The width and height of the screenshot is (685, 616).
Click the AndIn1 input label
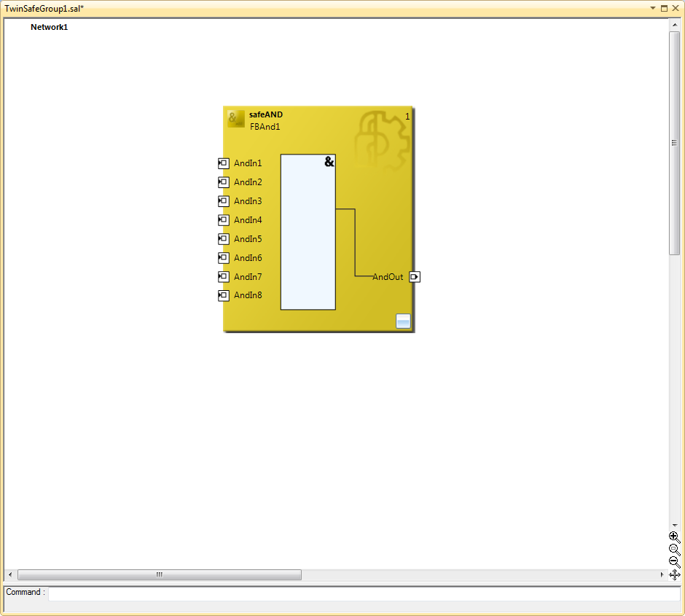(248, 163)
